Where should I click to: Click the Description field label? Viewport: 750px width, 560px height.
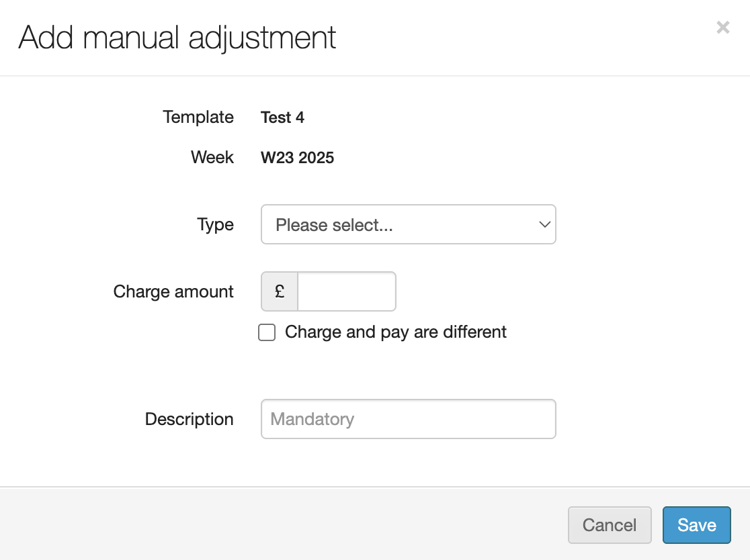[x=189, y=419]
